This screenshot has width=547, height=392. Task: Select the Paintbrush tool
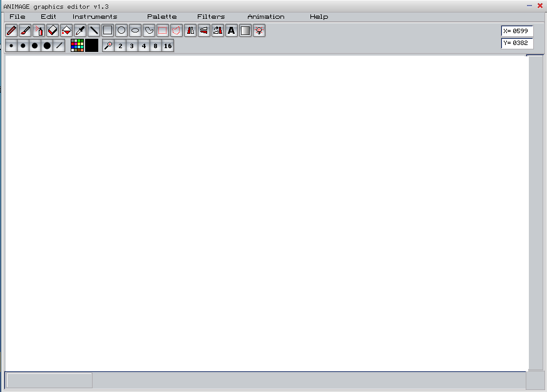tap(25, 31)
